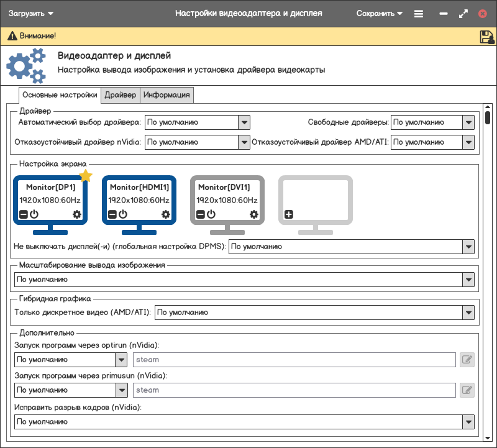
Task: Open the hamburger menu in title bar
Action: 419,14
